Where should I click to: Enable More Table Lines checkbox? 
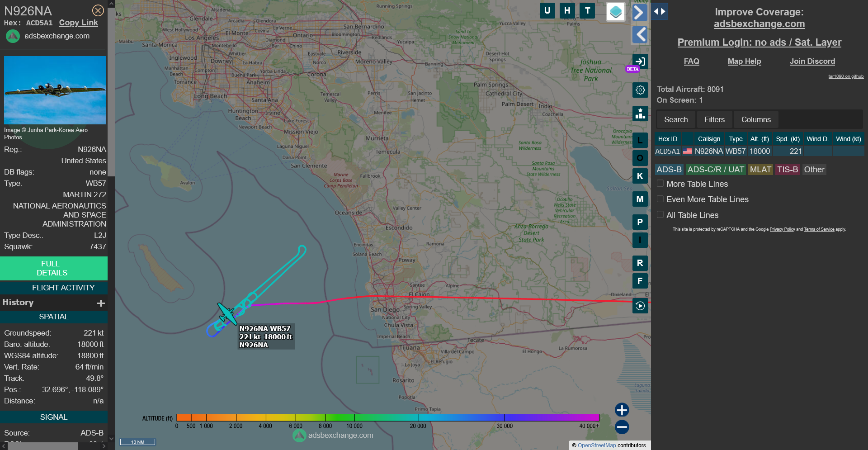tap(660, 184)
